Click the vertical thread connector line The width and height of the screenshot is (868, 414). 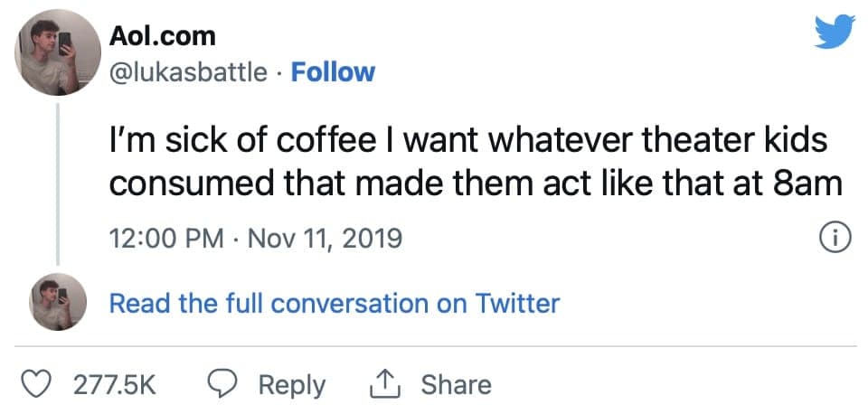pos(58,184)
